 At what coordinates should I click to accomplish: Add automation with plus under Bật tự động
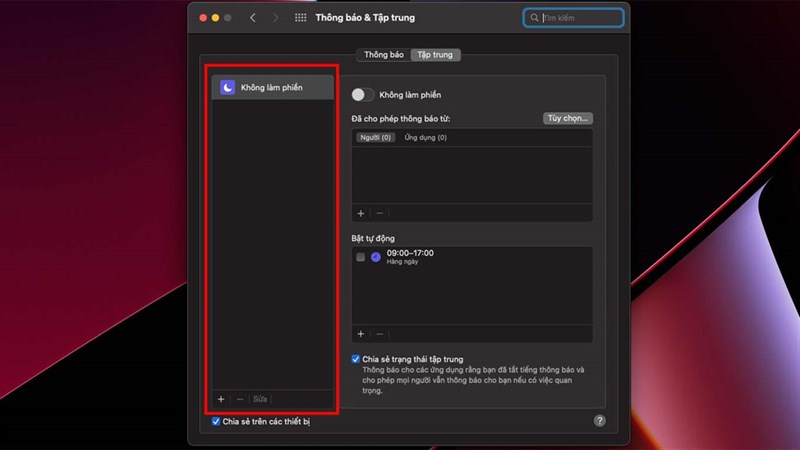[x=361, y=334]
